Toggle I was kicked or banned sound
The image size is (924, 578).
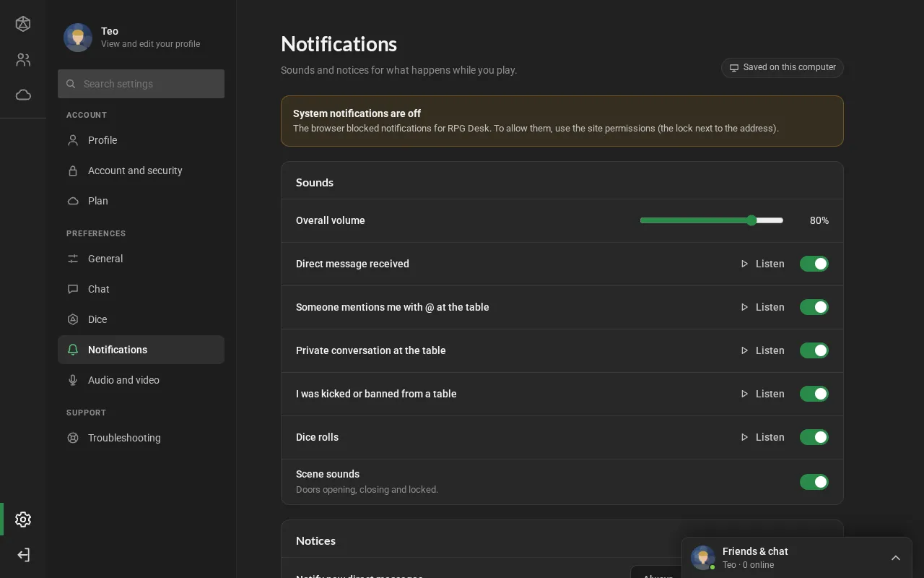click(814, 394)
